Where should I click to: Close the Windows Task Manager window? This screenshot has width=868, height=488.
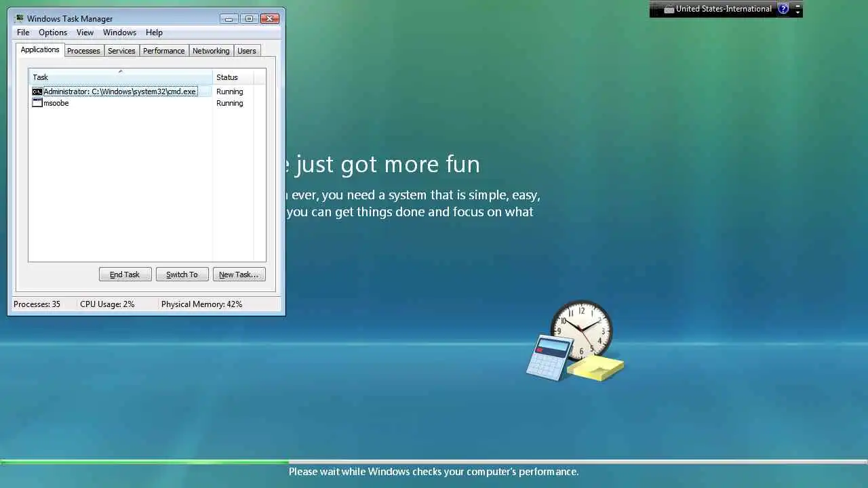pos(270,18)
